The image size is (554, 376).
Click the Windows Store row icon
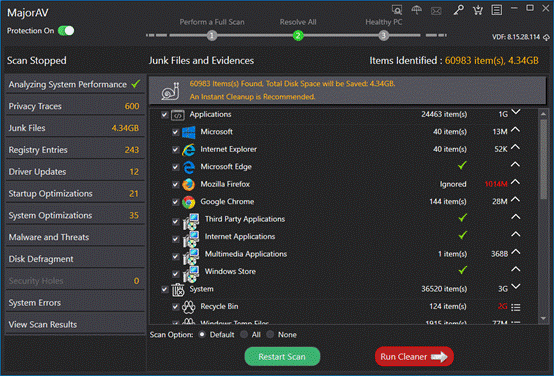click(x=191, y=274)
